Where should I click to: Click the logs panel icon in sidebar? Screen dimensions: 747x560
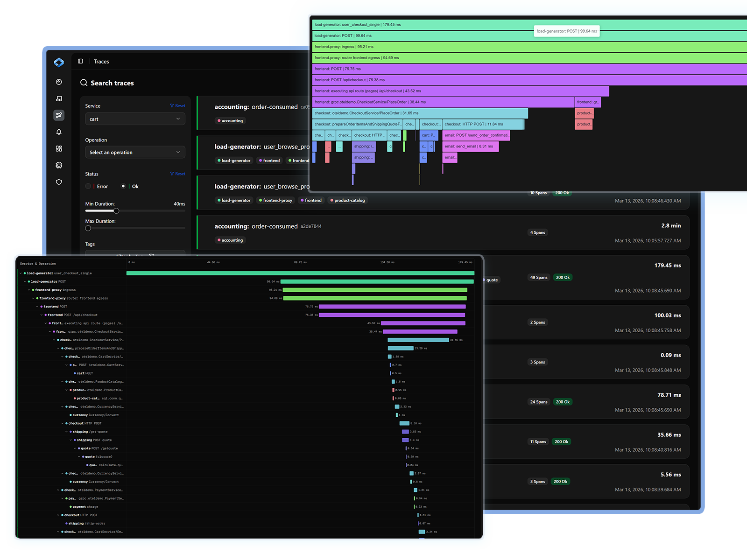(x=59, y=98)
